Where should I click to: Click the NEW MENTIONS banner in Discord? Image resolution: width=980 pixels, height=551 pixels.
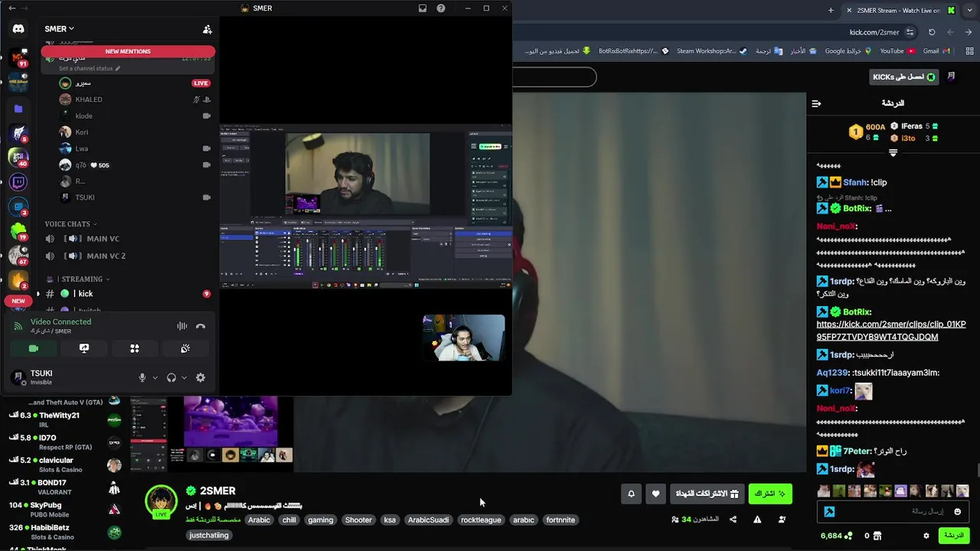coord(128,51)
